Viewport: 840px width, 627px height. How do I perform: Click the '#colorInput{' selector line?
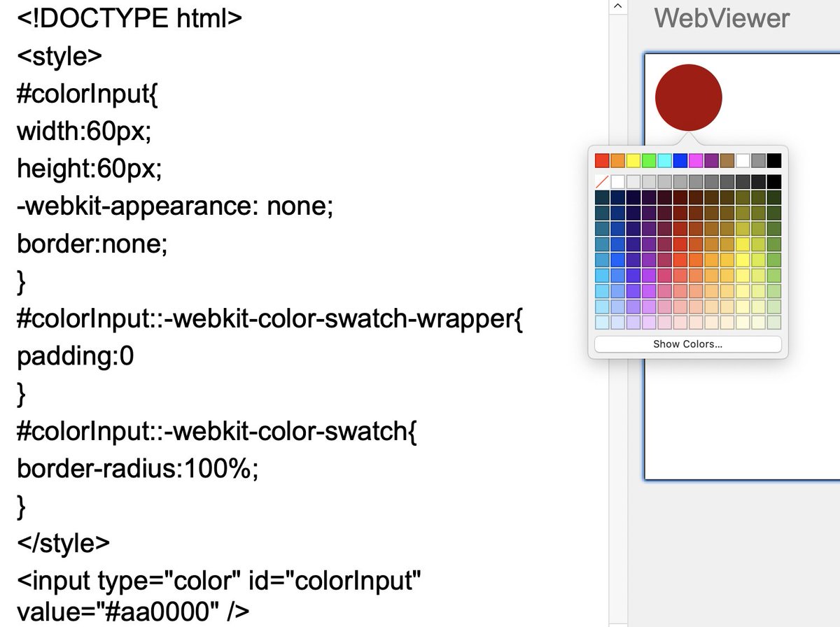point(87,94)
